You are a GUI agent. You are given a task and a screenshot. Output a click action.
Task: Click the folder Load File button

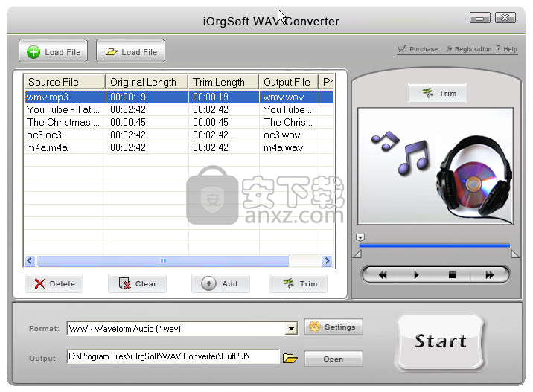[x=130, y=51]
